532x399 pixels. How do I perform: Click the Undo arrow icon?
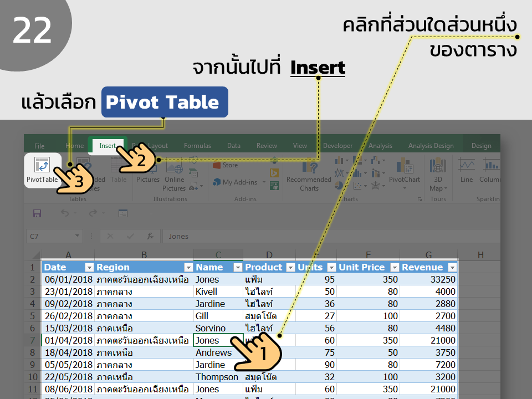click(65, 213)
